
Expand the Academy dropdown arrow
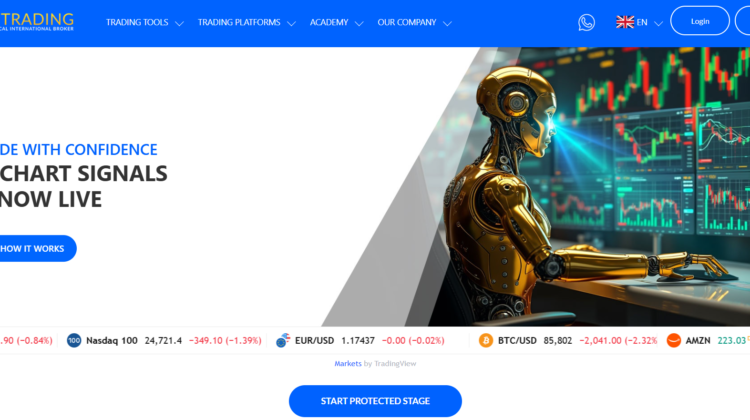pyautogui.click(x=359, y=23)
